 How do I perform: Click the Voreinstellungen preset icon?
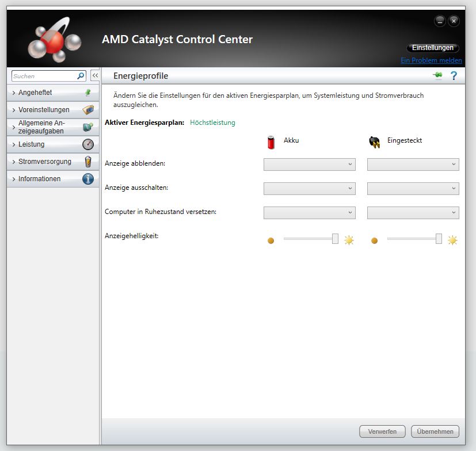(x=88, y=109)
